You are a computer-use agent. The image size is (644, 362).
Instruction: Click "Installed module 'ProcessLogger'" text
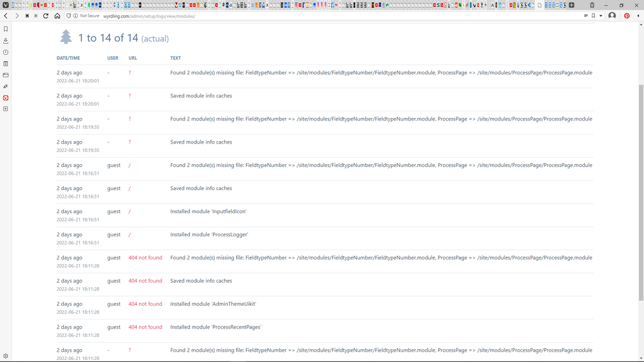click(209, 234)
